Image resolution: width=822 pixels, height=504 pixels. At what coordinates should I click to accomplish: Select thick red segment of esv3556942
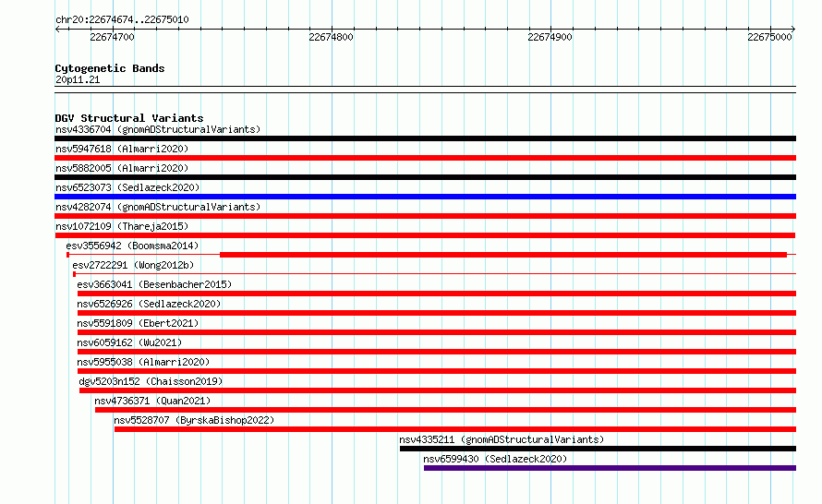click(503, 255)
